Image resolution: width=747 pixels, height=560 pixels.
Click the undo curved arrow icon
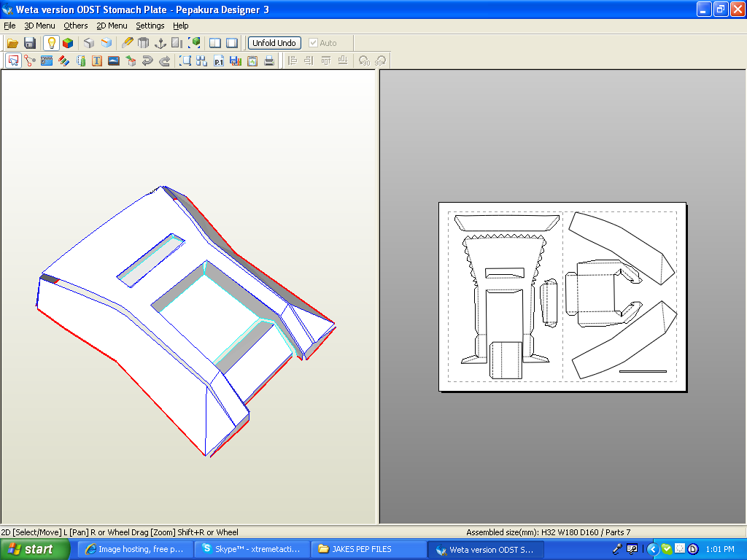(147, 61)
